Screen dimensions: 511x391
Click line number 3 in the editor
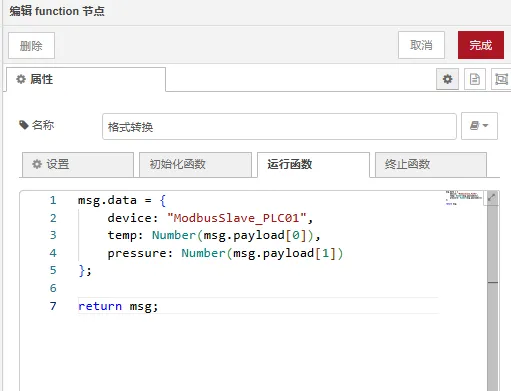click(53, 235)
